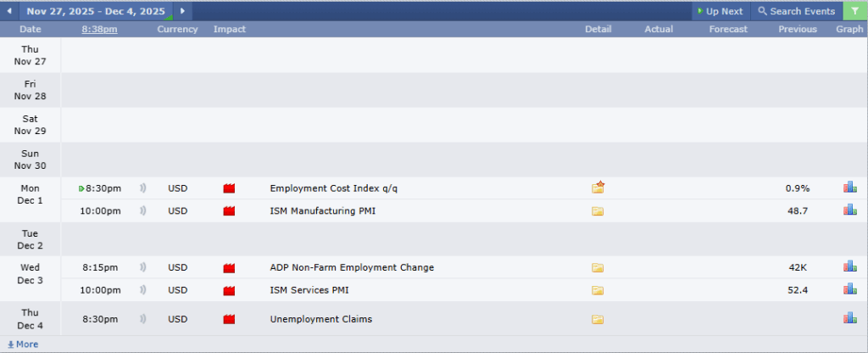Go to the next week arrow
This screenshot has width=868, height=353.
pyautogui.click(x=182, y=11)
